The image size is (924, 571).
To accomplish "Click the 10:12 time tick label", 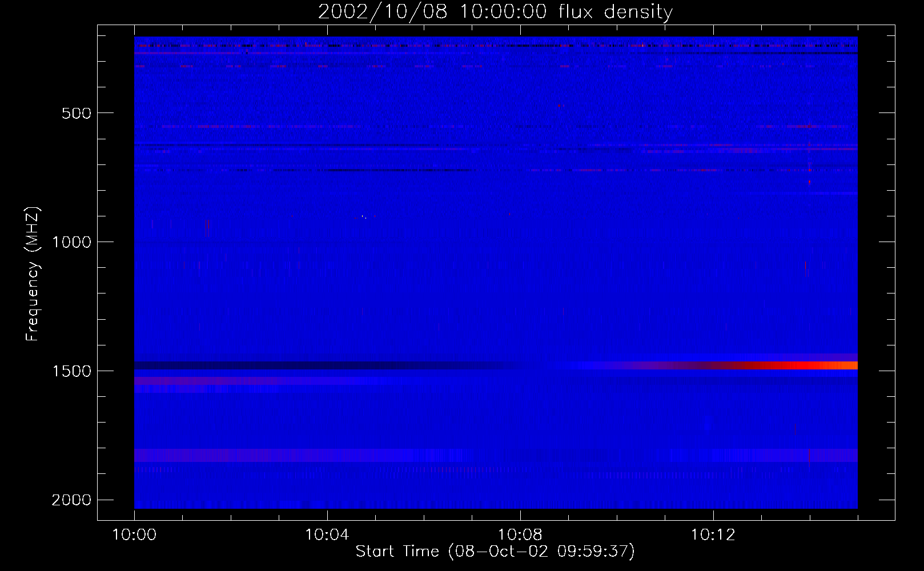I will [713, 535].
